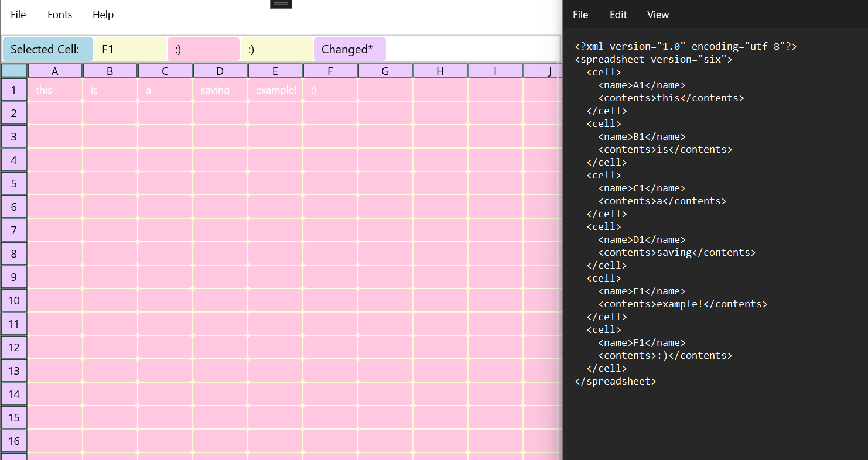868x460 pixels.
Task: Open the spreadsheet File menu
Action: tap(18, 15)
